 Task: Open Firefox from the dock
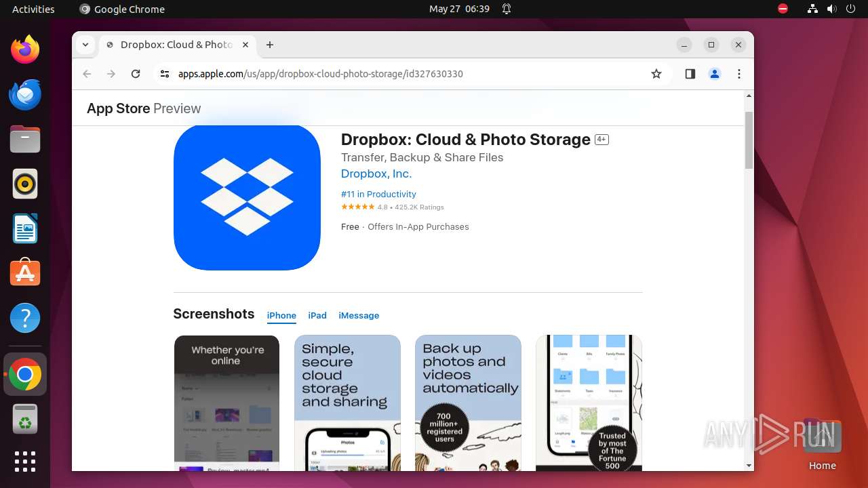[25, 49]
